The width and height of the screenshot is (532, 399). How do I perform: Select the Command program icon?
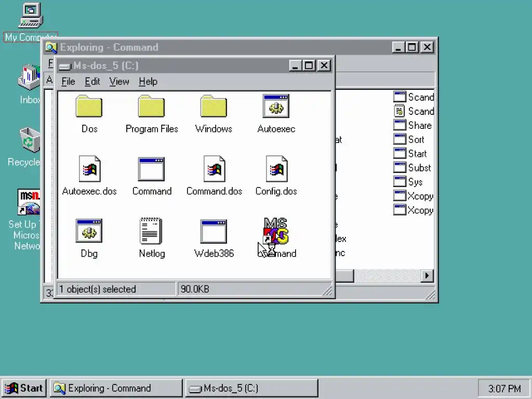tap(151, 169)
